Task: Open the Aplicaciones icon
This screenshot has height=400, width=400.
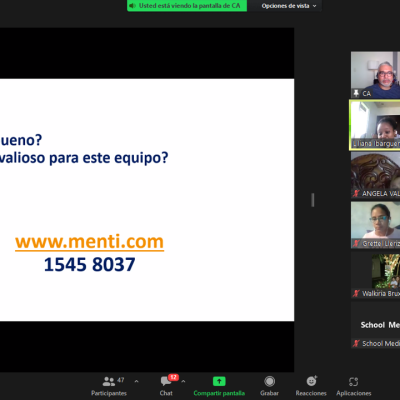Action: (x=353, y=381)
